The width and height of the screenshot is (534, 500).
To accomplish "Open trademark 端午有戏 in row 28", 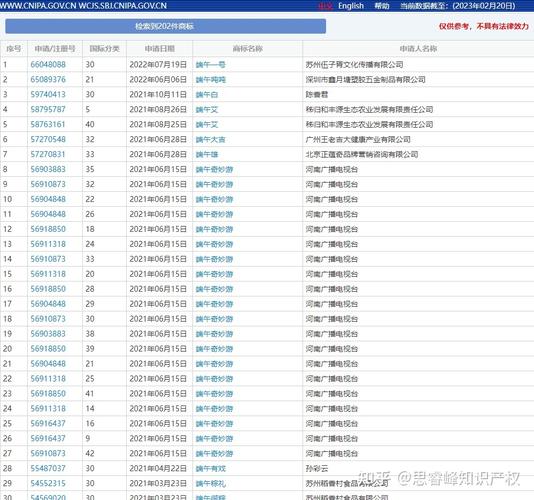I will point(210,468).
